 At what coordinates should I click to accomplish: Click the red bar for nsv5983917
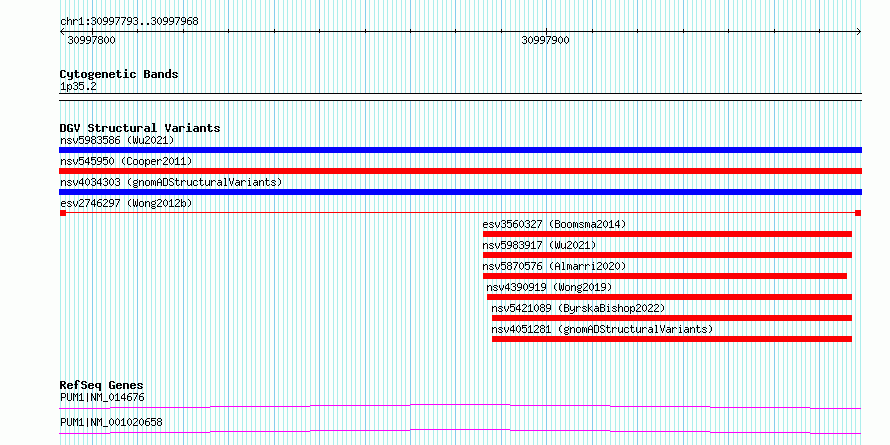pyautogui.click(x=668, y=255)
